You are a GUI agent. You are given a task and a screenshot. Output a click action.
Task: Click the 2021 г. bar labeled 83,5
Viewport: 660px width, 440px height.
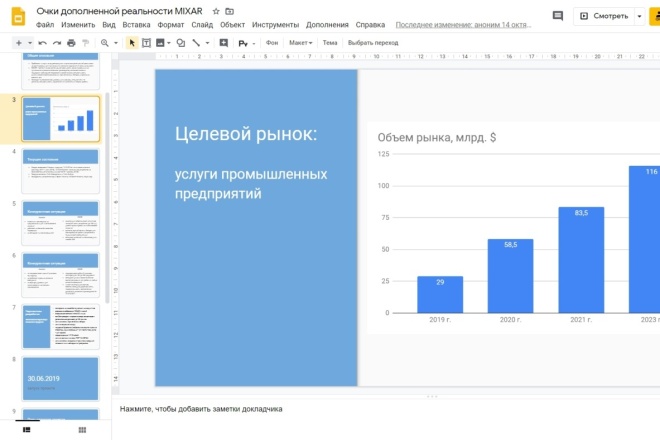tap(581, 260)
